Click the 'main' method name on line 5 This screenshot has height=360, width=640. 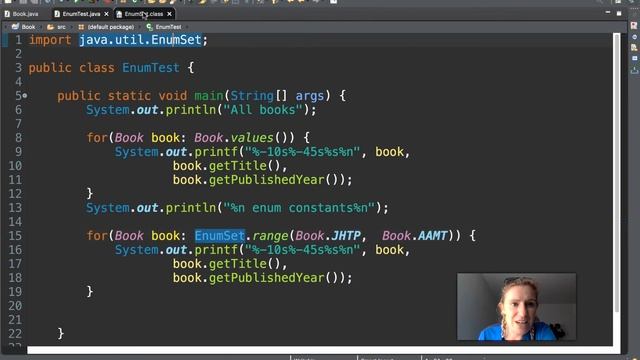209,96
